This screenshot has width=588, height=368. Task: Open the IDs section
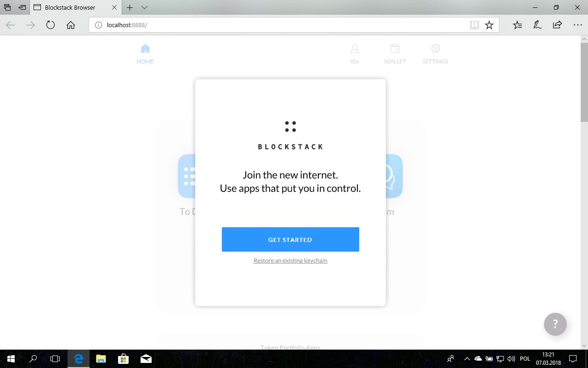tap(355, 54)
